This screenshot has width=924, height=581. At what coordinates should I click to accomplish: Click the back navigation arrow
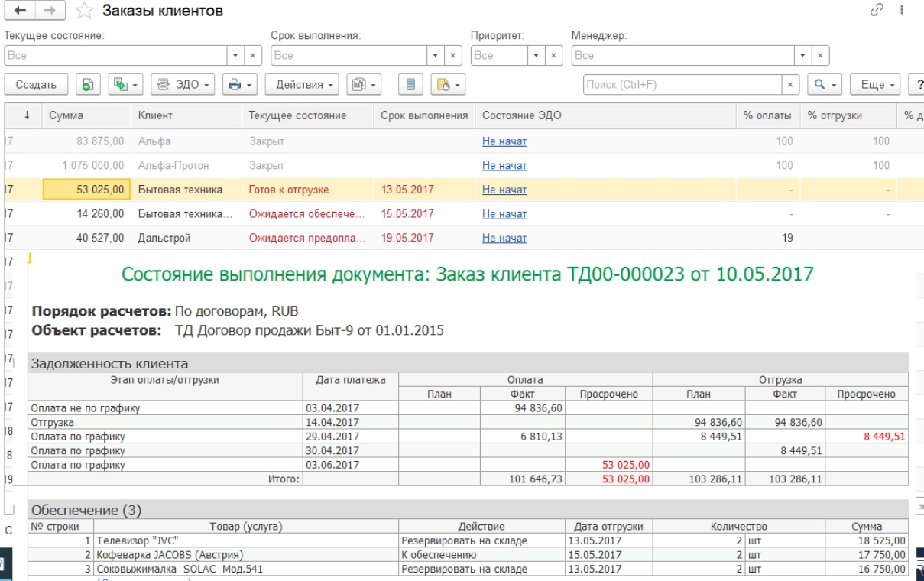19,11
